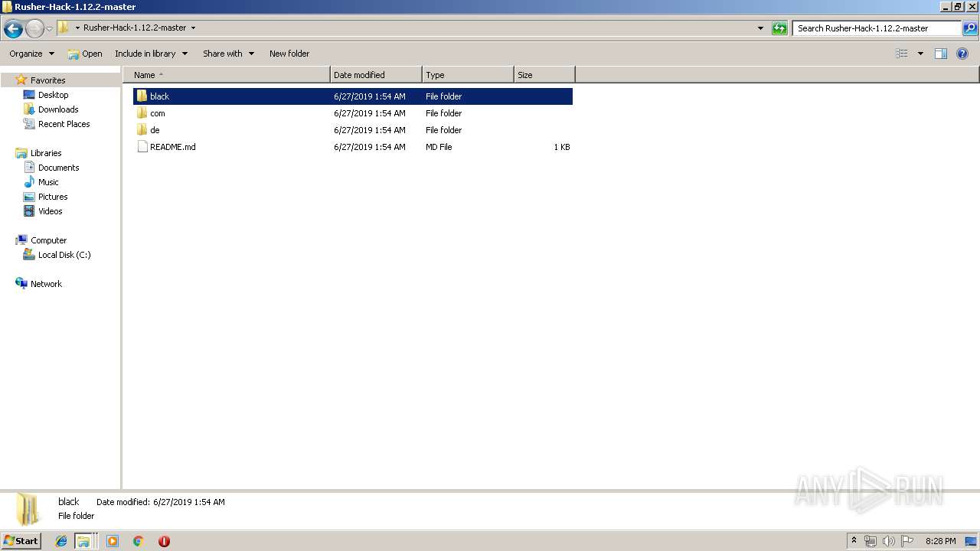The image size is (980, 551).
Task: Open recent pages dropdown arrow
Action: [49, 28]
